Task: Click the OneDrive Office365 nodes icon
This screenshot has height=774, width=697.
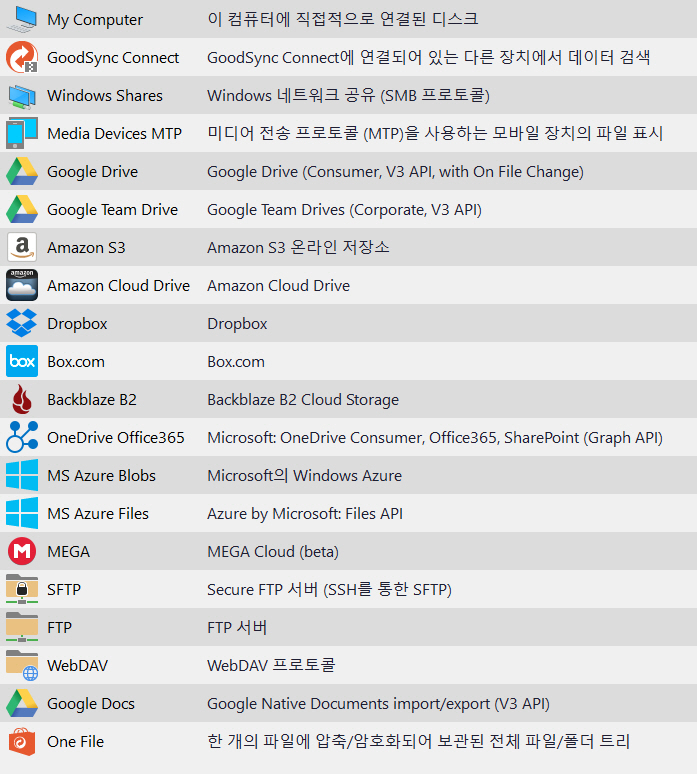Action: [x=22, y=437]
